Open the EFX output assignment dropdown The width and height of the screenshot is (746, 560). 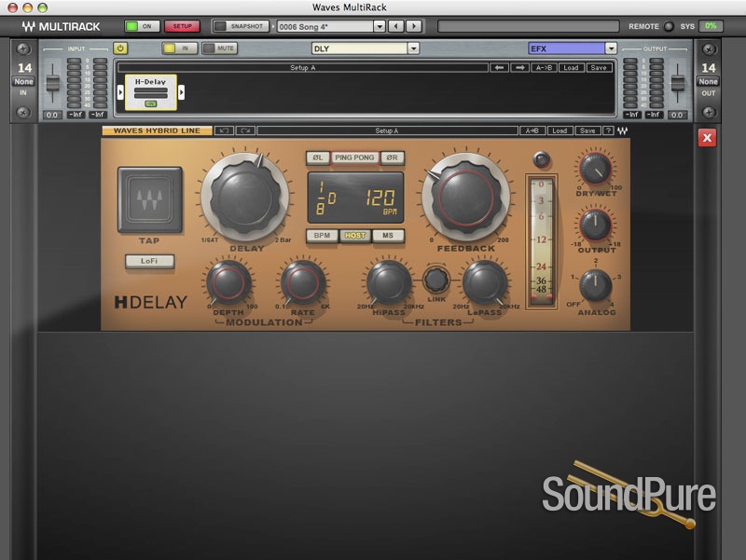pos(610,48)
